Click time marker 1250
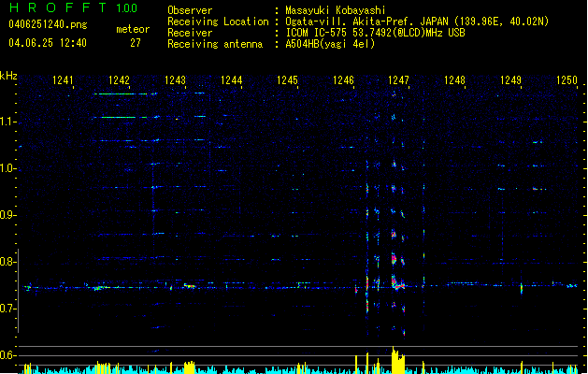This screenshot has width=588, height=374. [566, 79]
